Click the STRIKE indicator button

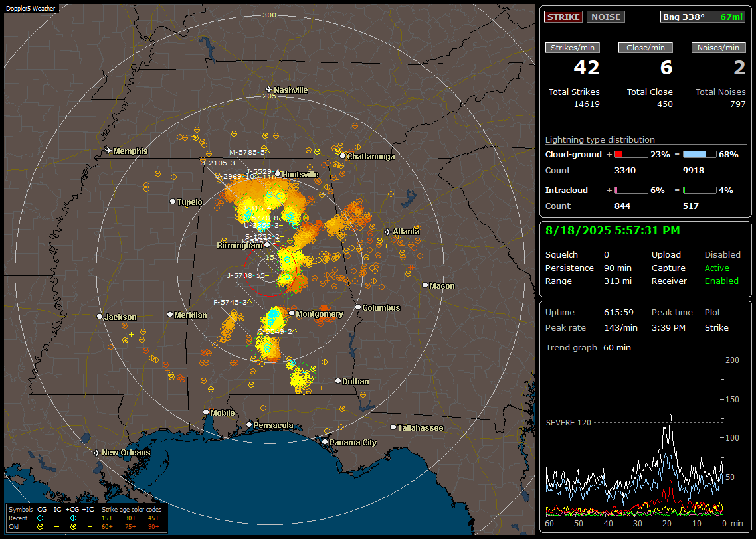click(x=563, y=17)
